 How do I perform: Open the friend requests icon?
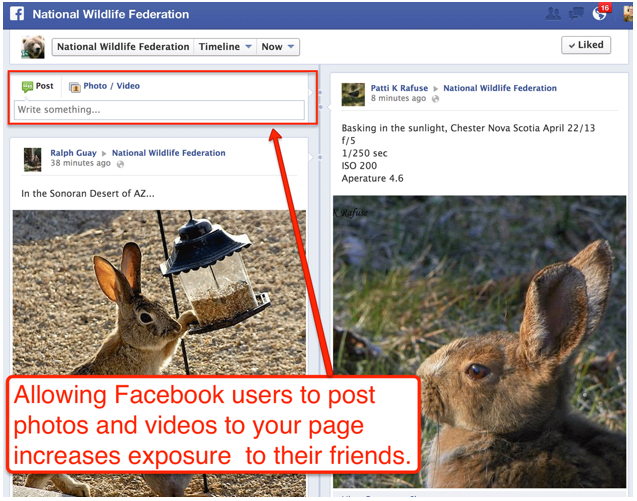coord(553,14)
